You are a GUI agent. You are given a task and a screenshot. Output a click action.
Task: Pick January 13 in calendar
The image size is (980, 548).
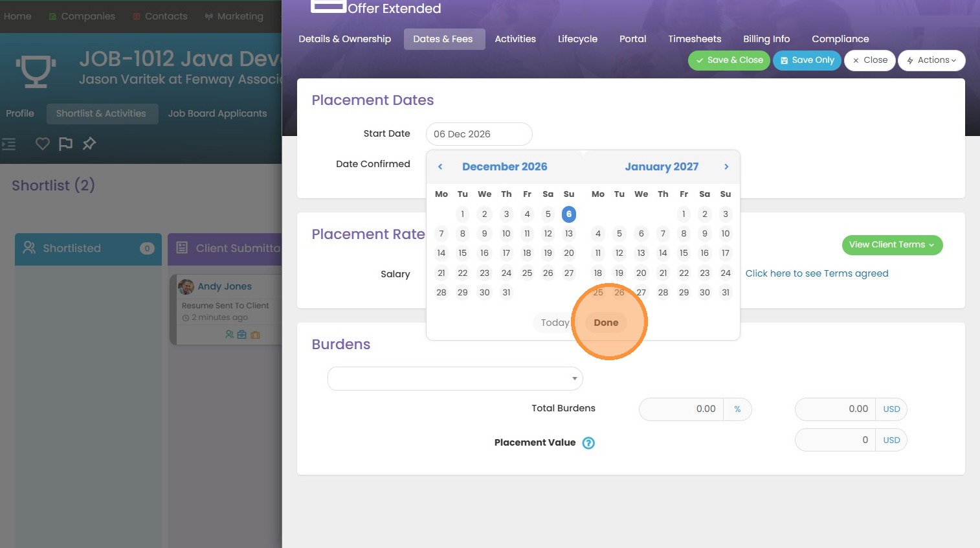coord(641,253)
